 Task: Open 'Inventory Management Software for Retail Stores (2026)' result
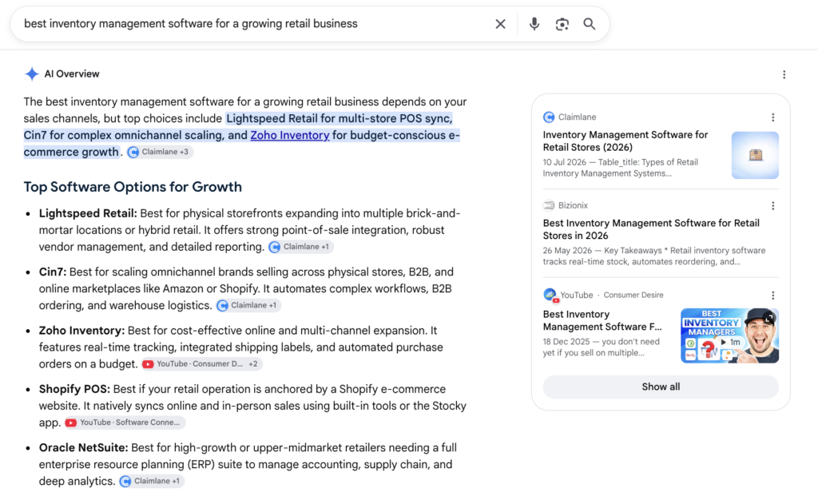click(625, 141)
